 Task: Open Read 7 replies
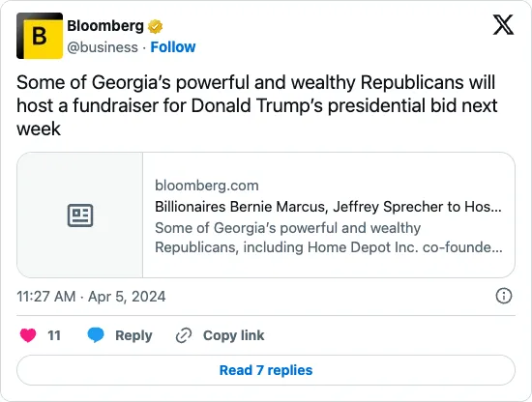tap(266, 370)
